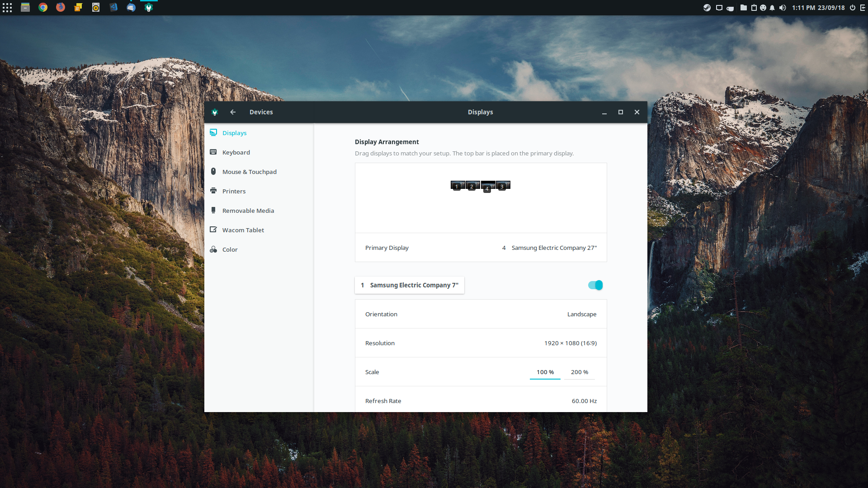The image size is (868, 488).
Task: Open Removable Media settings
Action: click(259, 211)
